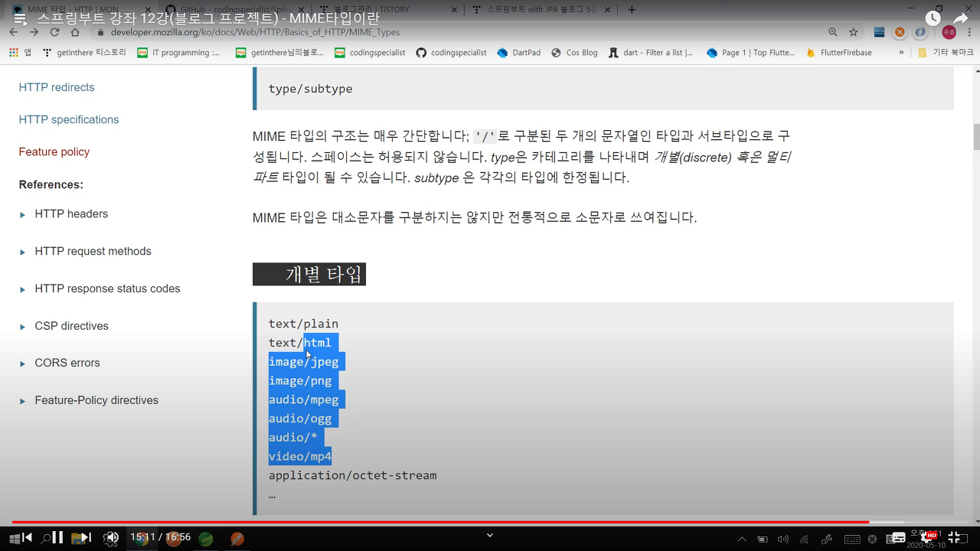Open getinthere 티스토리 bookmark
This screenshot has width=980, height=551.
tap(85, 53)
